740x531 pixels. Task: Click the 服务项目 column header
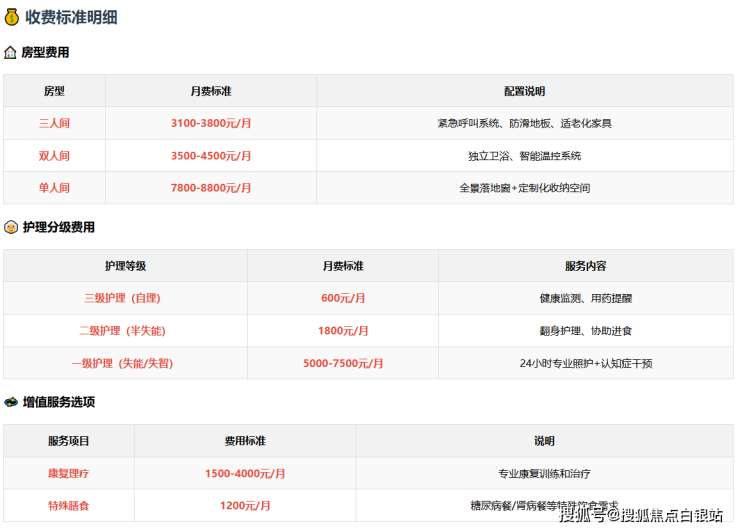[x=69, y=441]
